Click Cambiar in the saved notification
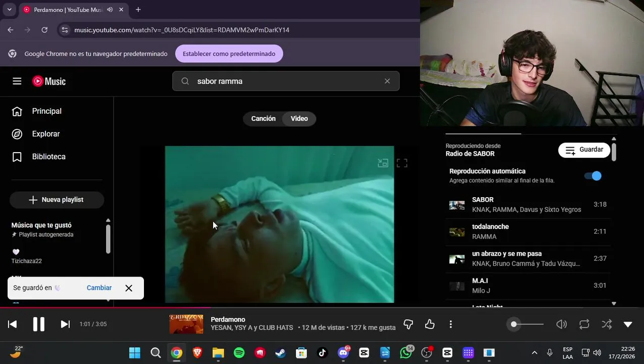644x364 pixels. coord(99,288)
